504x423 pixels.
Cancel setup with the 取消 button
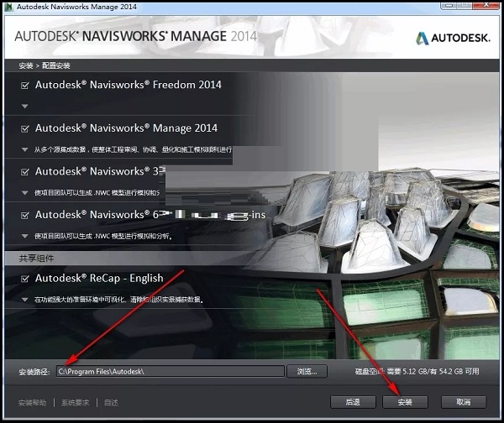(464, 402)
